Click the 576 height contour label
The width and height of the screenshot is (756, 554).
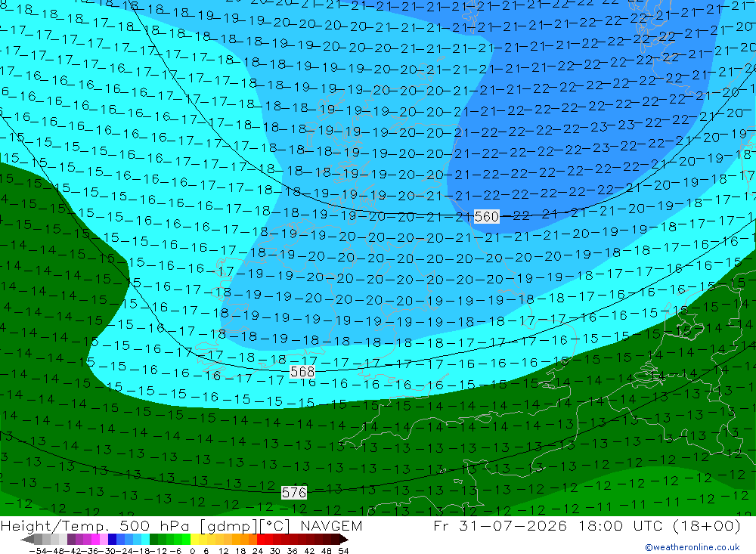pyautogui.click(x=293, y=492)
